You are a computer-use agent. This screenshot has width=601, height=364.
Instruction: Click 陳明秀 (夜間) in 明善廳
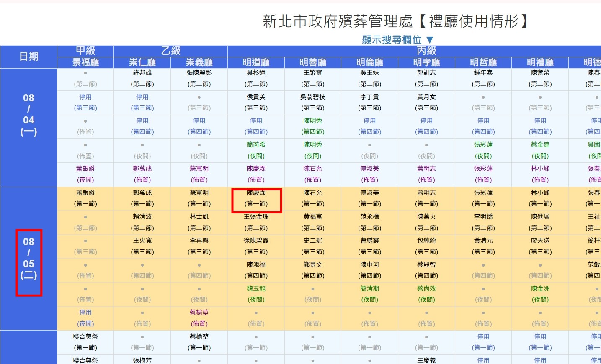tap(313, 150)
